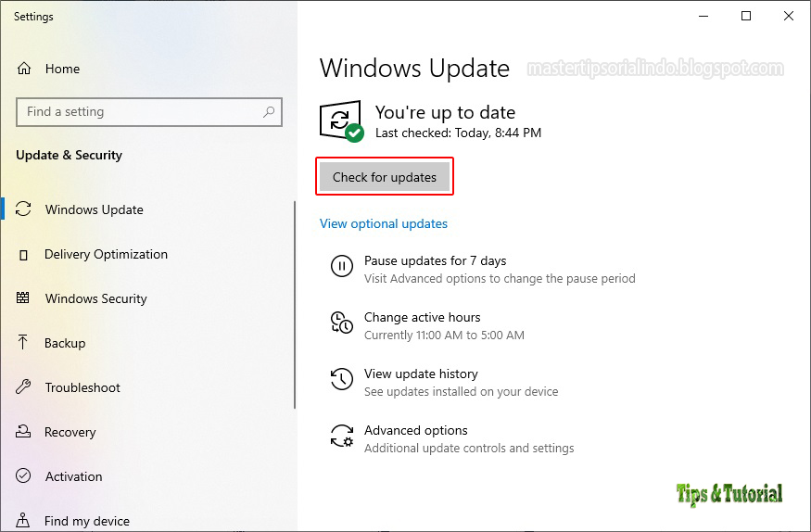
Task: Click the up-to-date status icon with green check
Action: point(341,121)
